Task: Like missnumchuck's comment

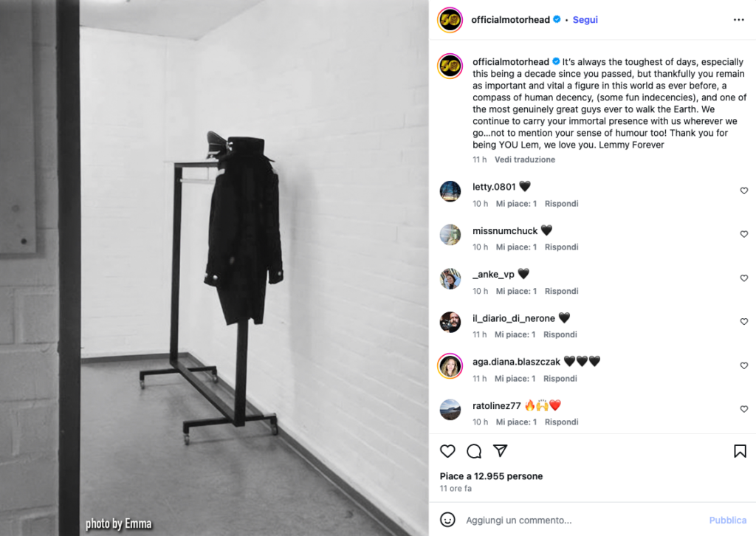Action: [744, 234]
